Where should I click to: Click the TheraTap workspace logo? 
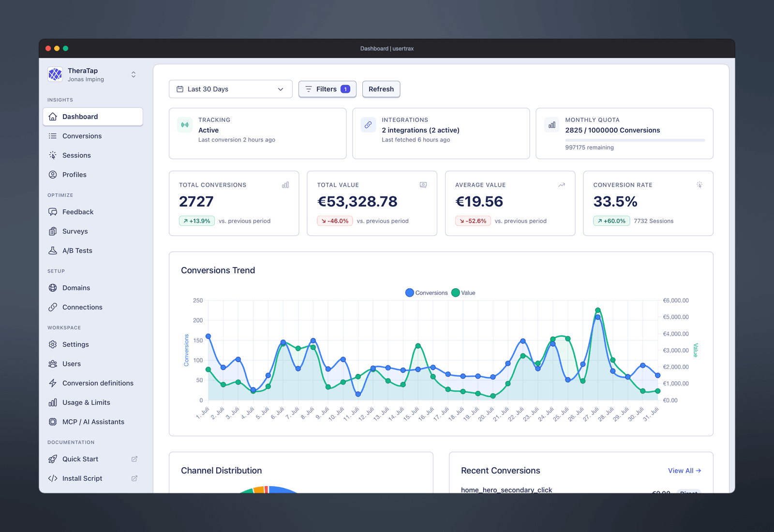(x=55, y=74)
